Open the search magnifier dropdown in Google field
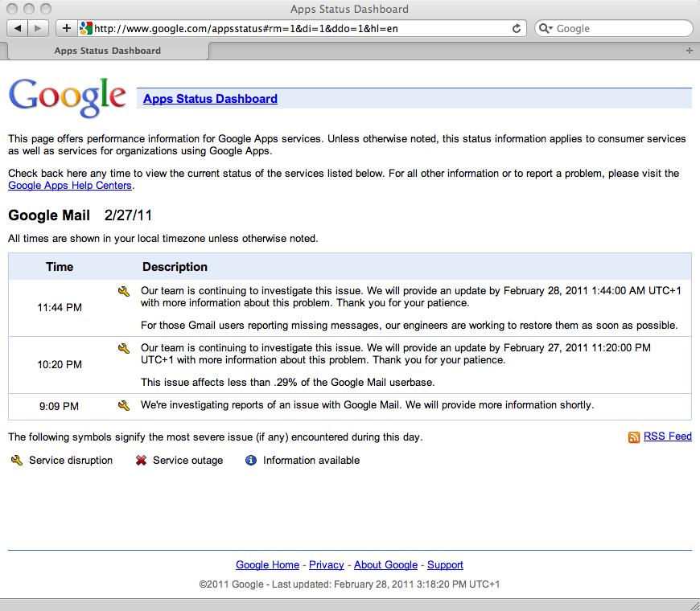The height and width of the screenshot is (611, 700). coord(546,28)
